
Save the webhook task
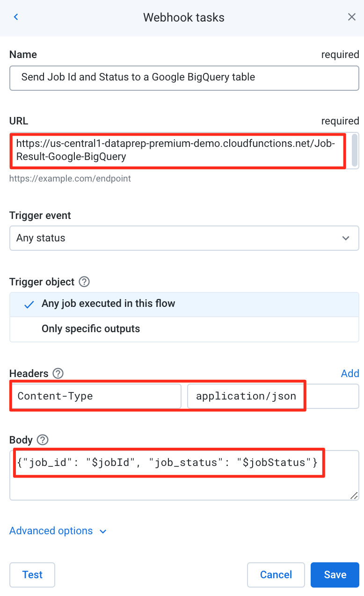tap(335, 574)
